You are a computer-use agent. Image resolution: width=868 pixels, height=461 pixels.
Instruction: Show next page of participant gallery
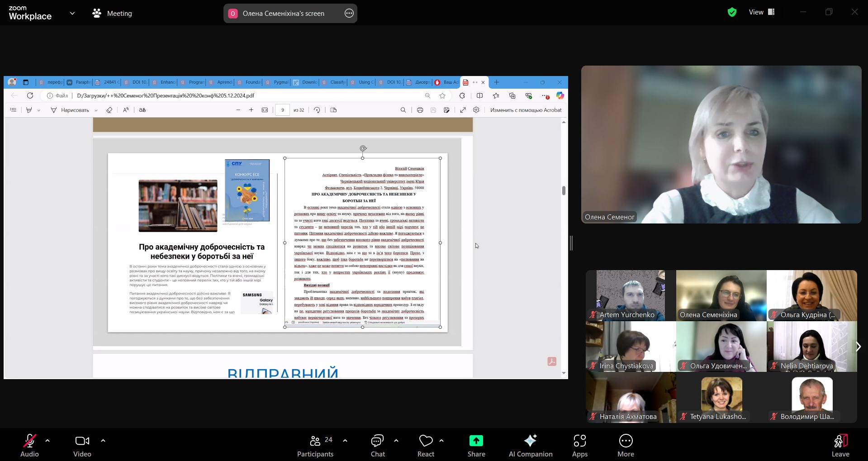coord(858,347)
